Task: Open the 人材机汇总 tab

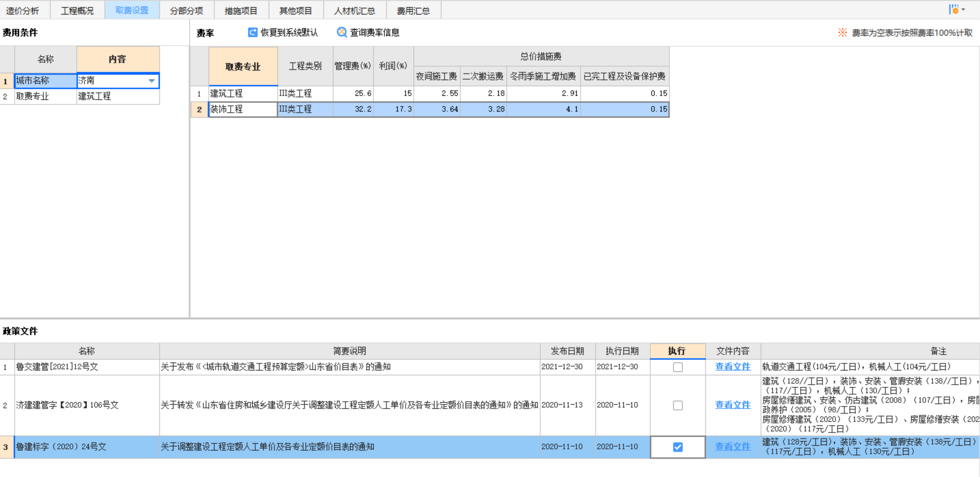Action: point(355,10)
